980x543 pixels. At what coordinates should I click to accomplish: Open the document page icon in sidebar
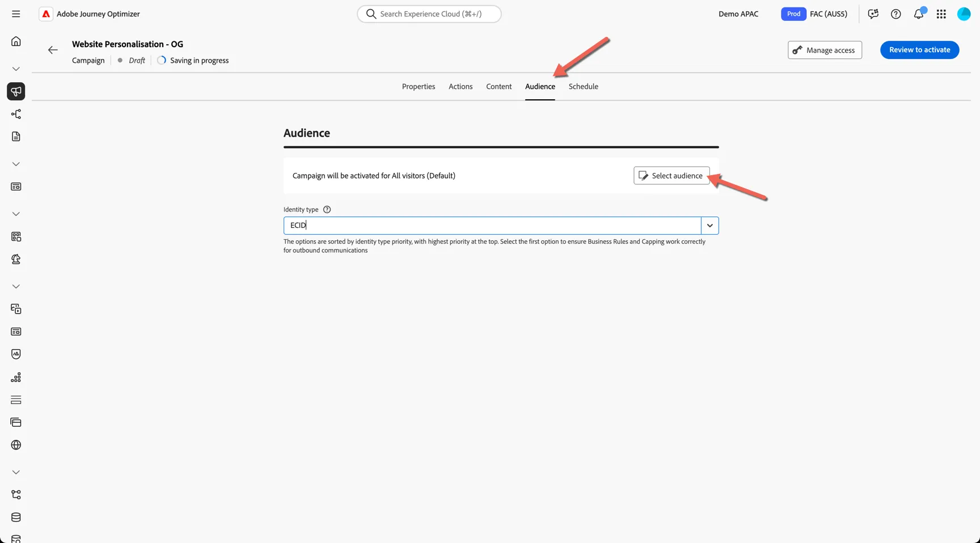click(16, 137)
